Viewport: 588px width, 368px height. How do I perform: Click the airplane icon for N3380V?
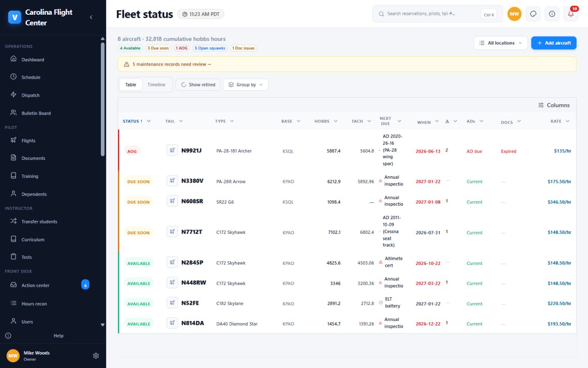click(172, 181)
